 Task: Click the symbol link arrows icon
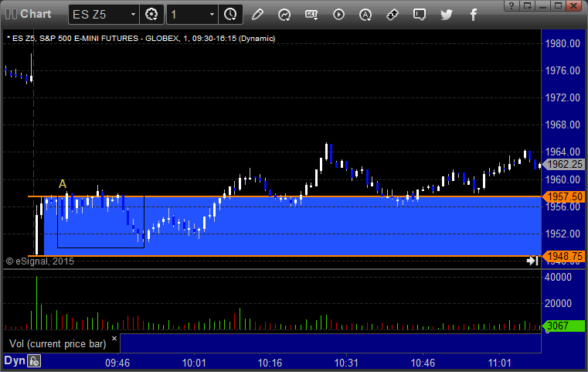click(393, 15)
